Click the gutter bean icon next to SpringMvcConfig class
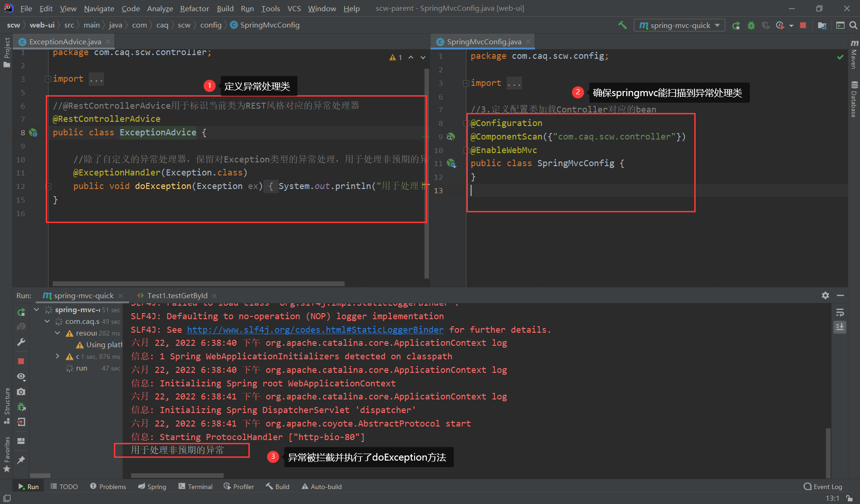 (451, 163)
